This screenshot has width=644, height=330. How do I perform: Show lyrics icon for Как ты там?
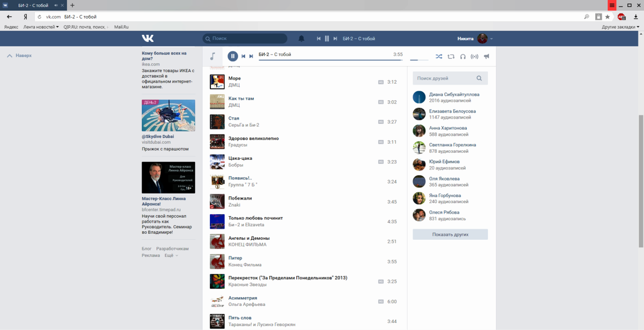click(x=381, y=102)
